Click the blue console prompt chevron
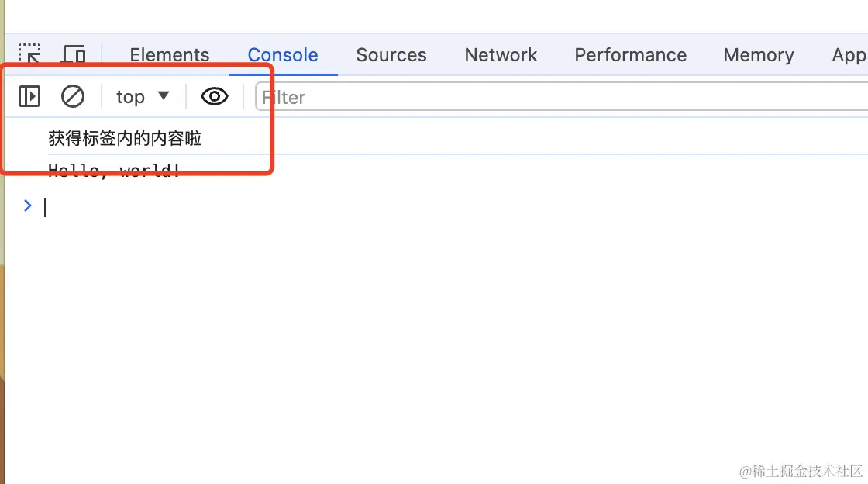868x484 pixels. [x=28, y=206]
